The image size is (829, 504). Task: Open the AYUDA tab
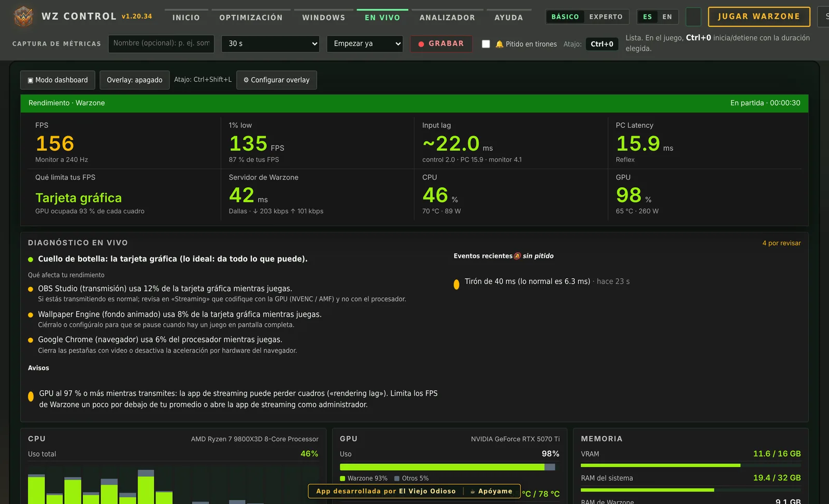point(509,18)
